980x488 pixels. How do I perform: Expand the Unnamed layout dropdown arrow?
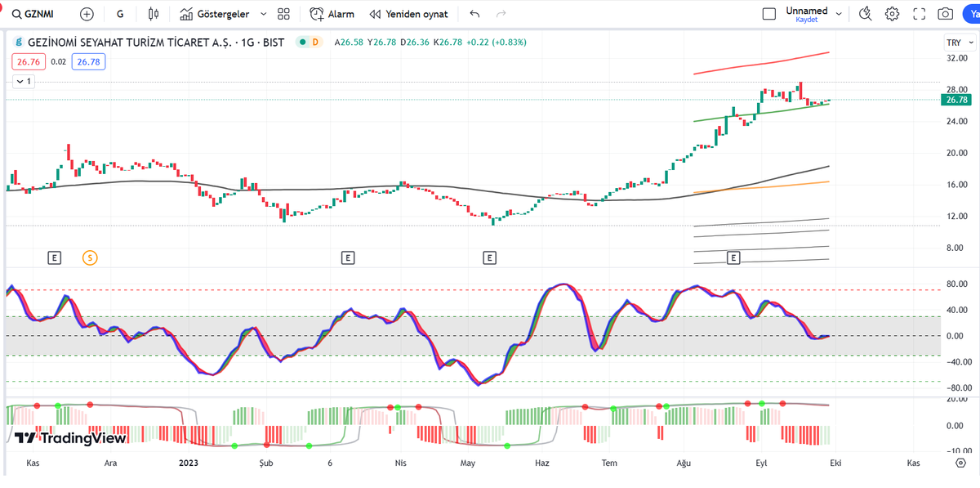pos(837,14)
